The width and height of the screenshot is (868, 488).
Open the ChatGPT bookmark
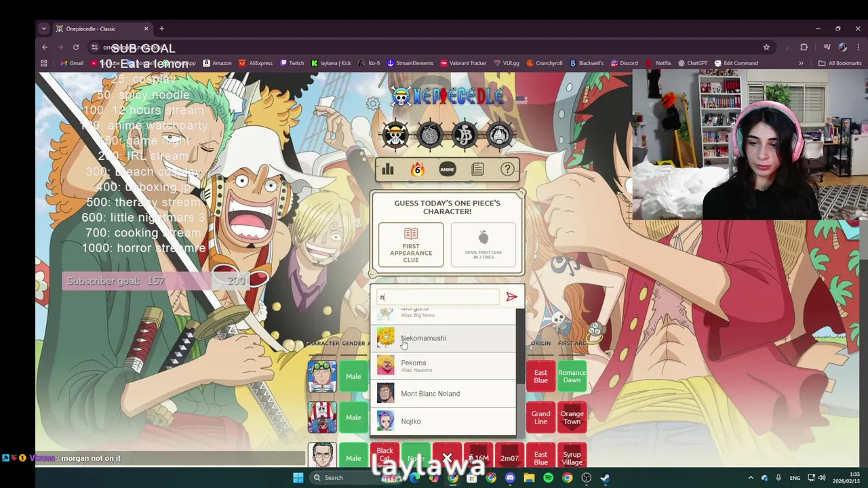click(692, 63)
